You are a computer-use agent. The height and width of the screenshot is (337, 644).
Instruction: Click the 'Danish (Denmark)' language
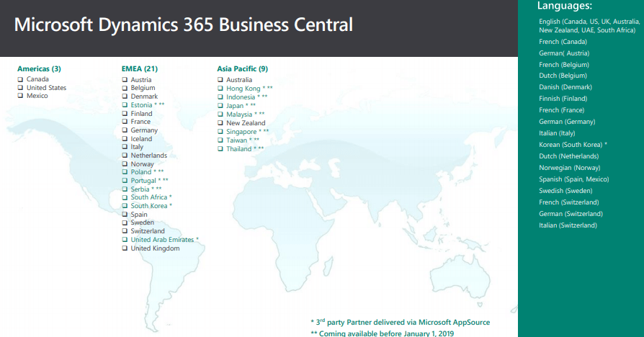click(565, 87)
